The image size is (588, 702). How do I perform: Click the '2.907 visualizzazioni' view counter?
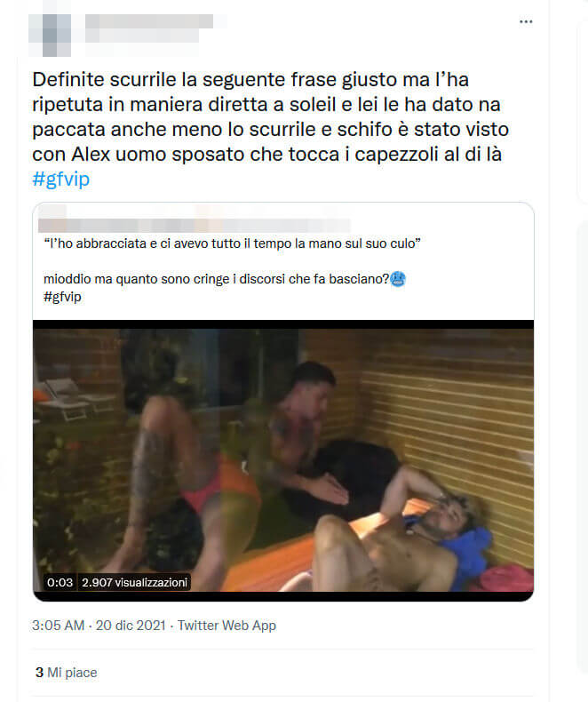(x=134, y=582)
